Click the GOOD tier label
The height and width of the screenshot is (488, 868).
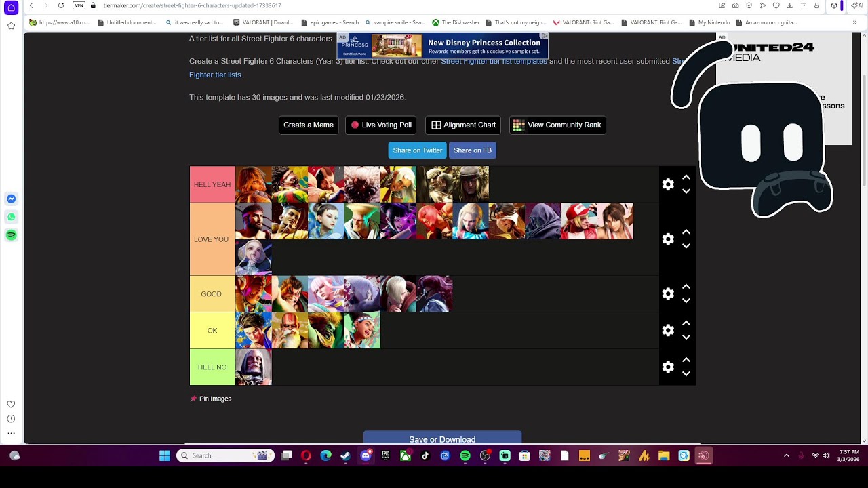pos(212,293)
